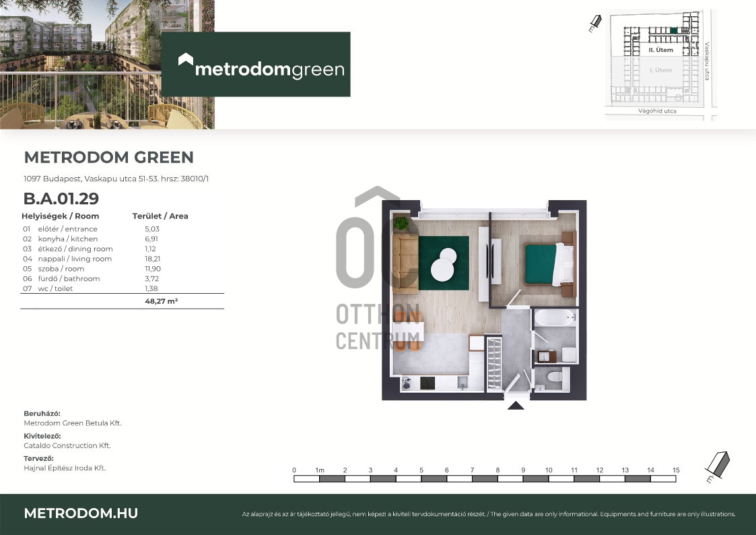This screenshot has height=535, width=756.
Task: Select apartment code B.A.01.29
Action: point(61,198)
